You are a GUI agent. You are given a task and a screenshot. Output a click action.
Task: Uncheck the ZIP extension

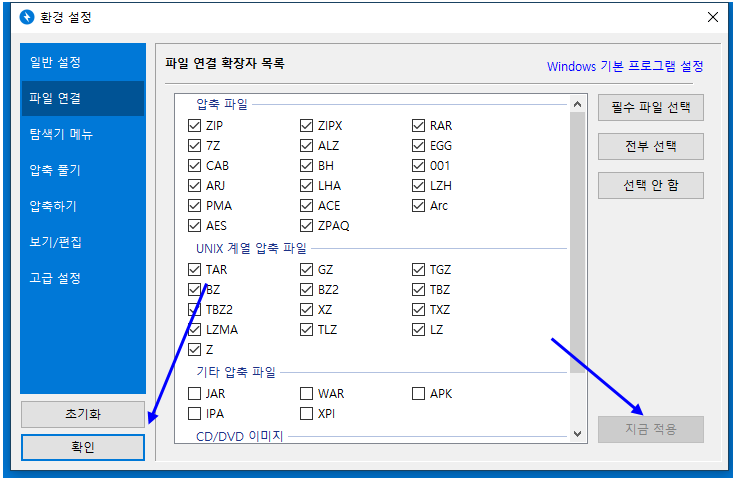point(194,126)
